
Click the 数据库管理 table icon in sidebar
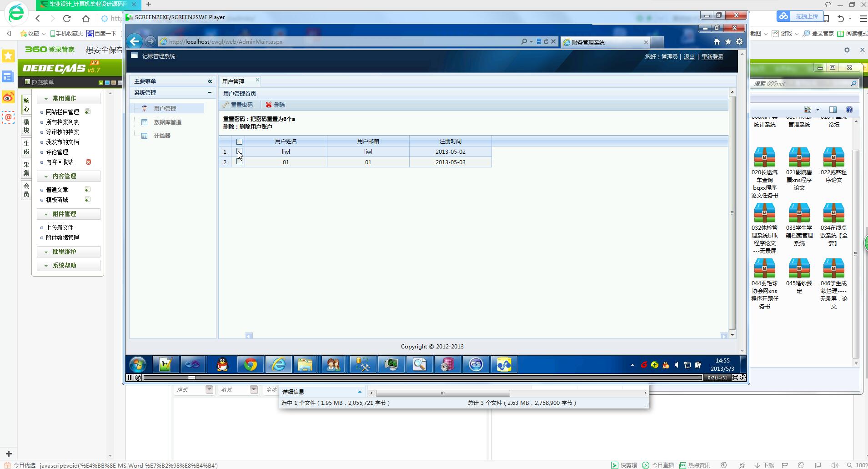coord(145,122)
